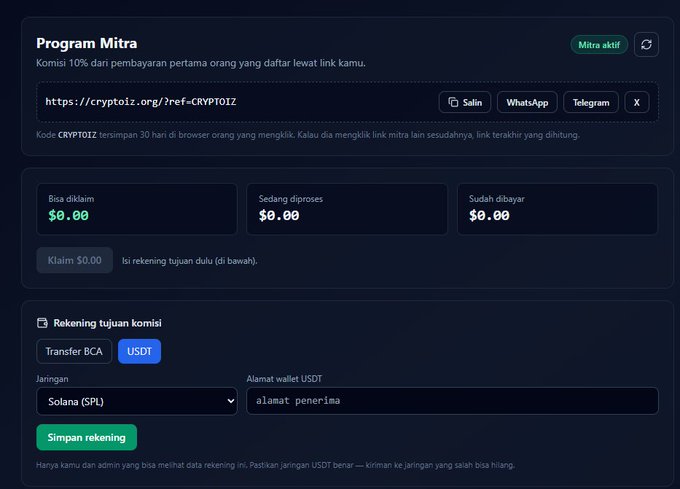This screenshot has width=680, height=489.
Task: Click the referral link https://cryptoiz.org/?ref=CRYPTOIZ
Action: [141, 102]
